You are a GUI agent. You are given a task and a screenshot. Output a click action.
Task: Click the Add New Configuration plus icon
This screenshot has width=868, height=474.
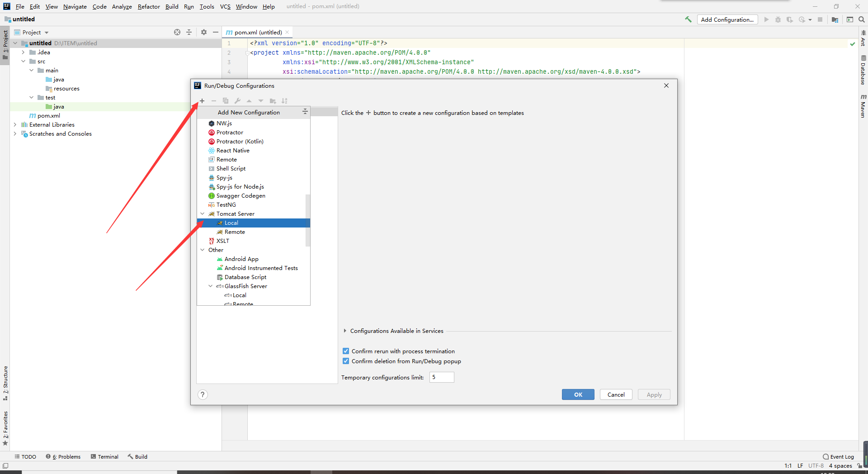202,101
